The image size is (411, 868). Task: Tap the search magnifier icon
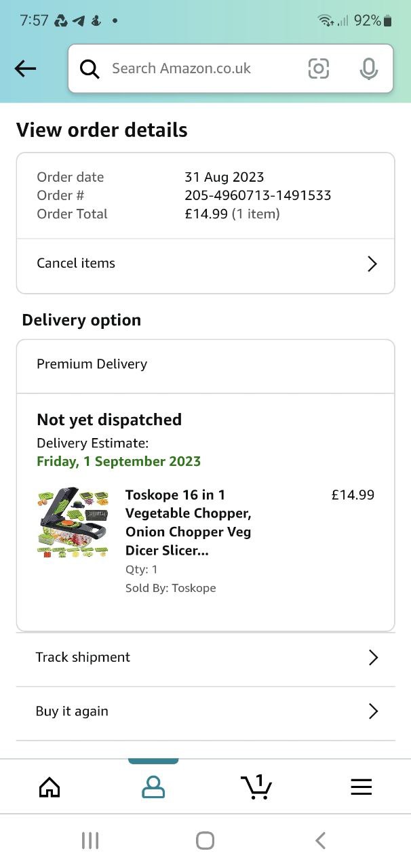tap(90, 68)
